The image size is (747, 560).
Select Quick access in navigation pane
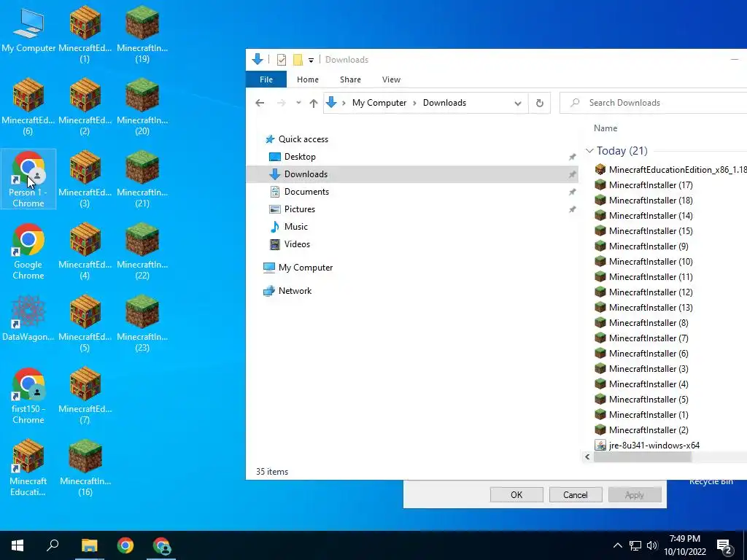tap(303, 139)
